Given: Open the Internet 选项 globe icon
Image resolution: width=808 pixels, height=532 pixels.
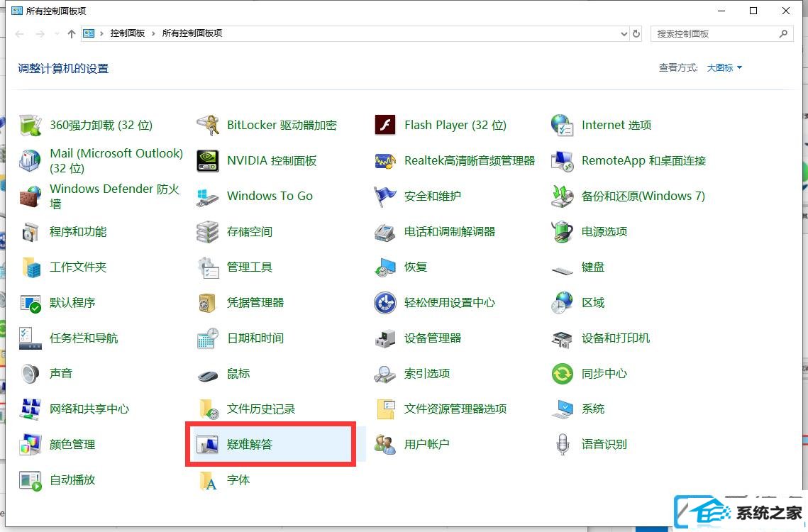Looking at the screenshot, I should (x=563, y=126).
